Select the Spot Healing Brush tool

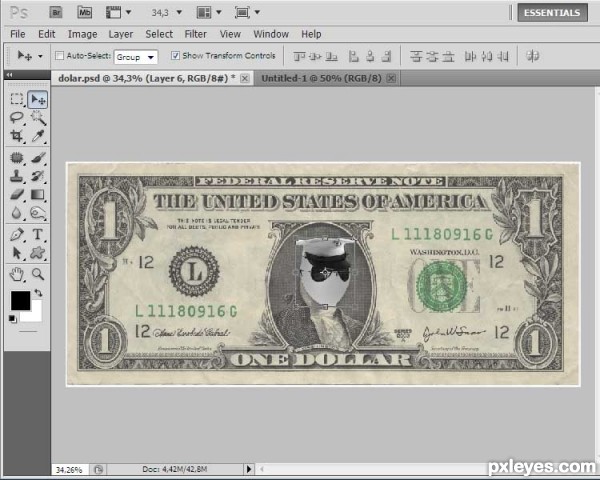pos(16,157)
